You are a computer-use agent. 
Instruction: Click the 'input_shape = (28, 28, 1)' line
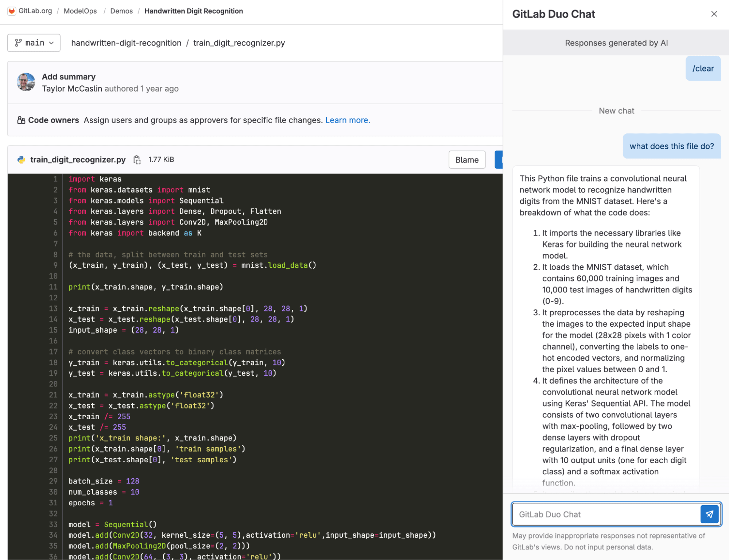pos(124,330)
